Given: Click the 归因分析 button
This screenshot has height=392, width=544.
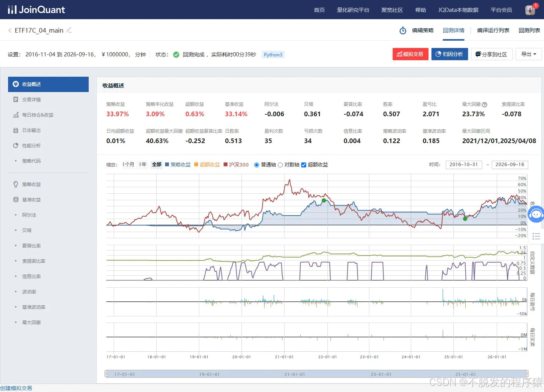Looking at the screenshot, I should (x=450, y=54).
